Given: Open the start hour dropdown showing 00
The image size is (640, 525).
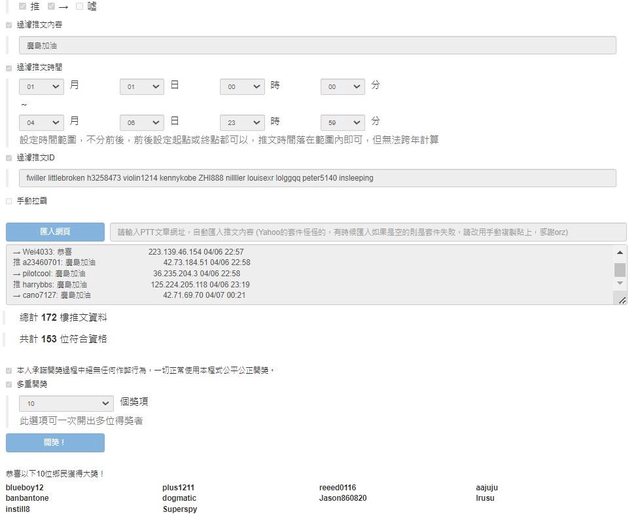Looking at the screenshot, I should [x=241, y=87].
